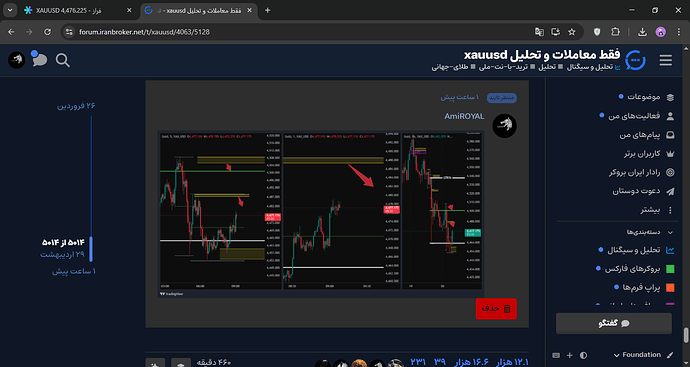Click the منتشر نشده unpublished badge
This screenshot has height=367, width=690.
[502, 98]
